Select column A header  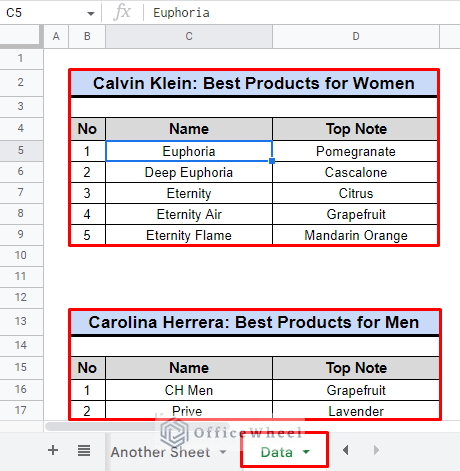click(x=56, y=36)
